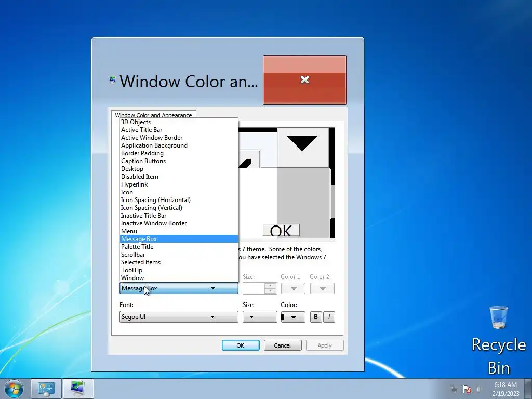Choose Border Padding list entry
Image resolution: width=532 pixels, height=399 pixels.
pyautogui.click(x=179, y=153)
